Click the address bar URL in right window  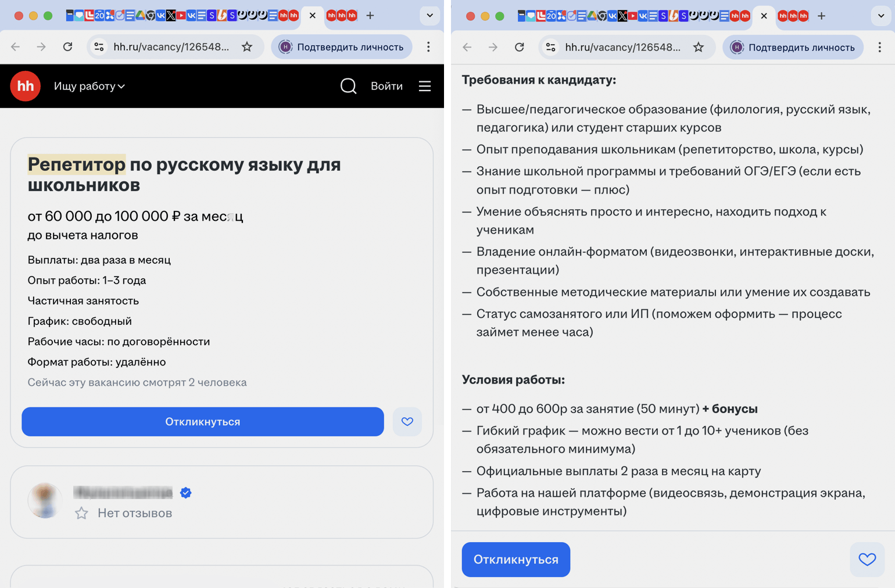pyautogui.click(x=622, y=47)
